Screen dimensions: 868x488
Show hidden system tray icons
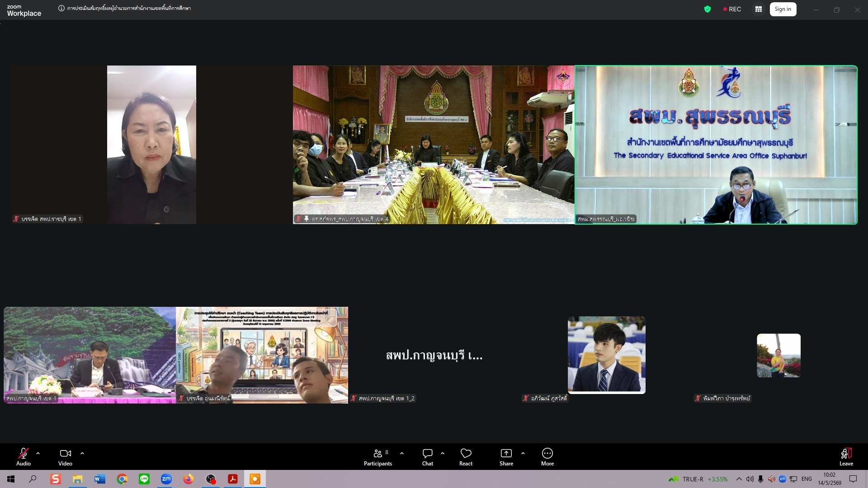pyautogui.click(x=739, y=479)
